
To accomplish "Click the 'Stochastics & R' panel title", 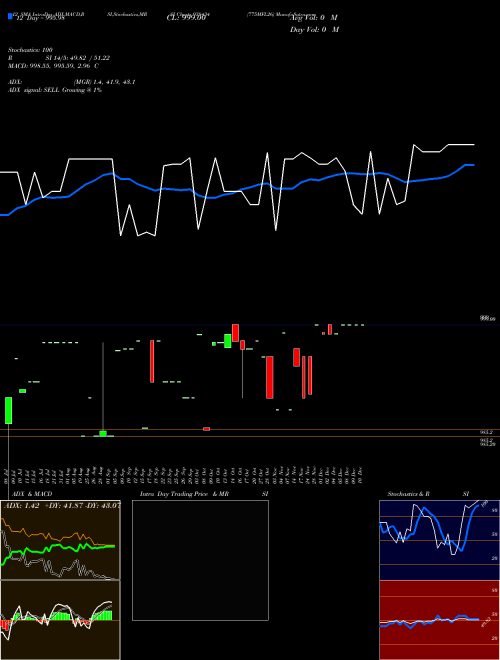I will coord(408,494).
